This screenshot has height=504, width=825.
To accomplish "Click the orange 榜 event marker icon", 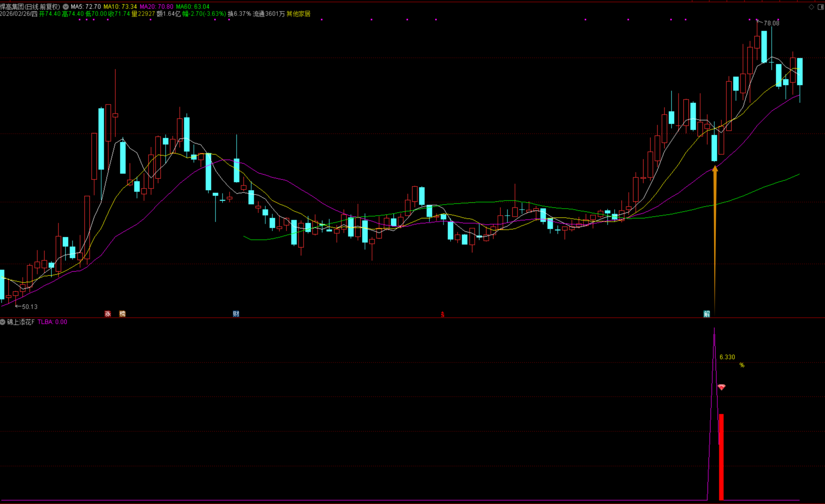I will pyautogui.click(x=122, y=314).
